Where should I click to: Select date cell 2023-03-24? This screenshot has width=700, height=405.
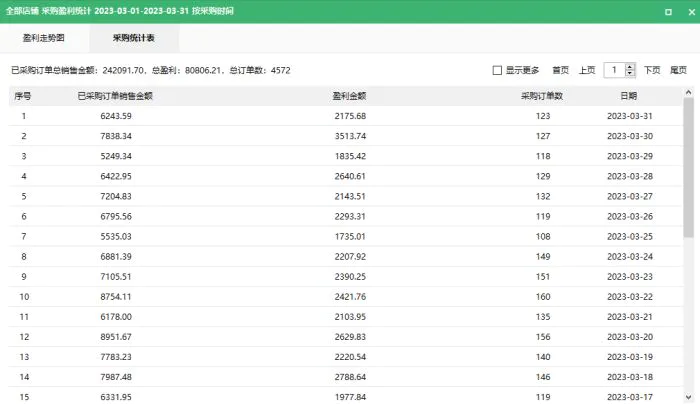click(630, 257)
